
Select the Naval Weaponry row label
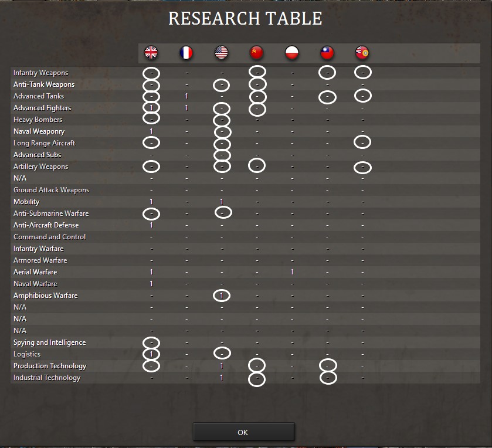point(39,131)
